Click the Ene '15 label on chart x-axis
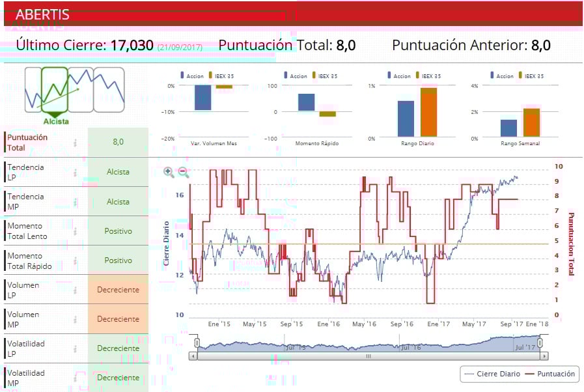 219,324
